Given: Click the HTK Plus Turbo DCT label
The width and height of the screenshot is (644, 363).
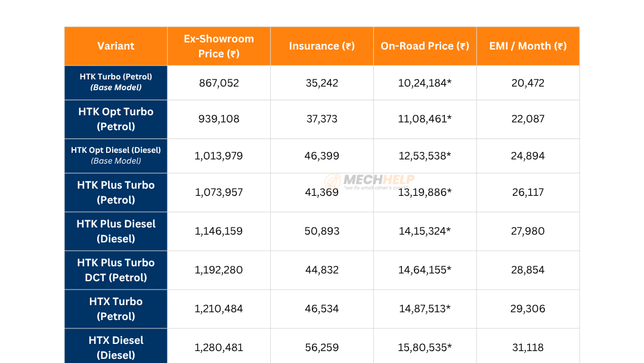Looking at the screenshot, I should [x=115, y=270].
